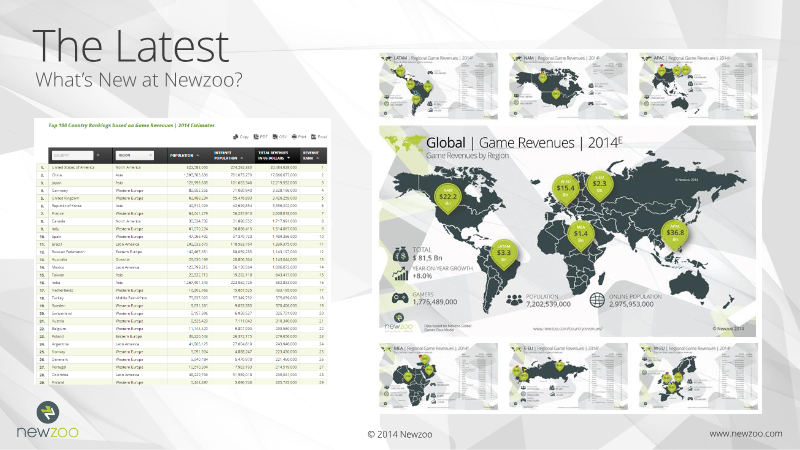The height and width of the screenshot is (450, 800).
Task: Sort by the Revenue Rank column header
Action: click(x=312, y=156)
